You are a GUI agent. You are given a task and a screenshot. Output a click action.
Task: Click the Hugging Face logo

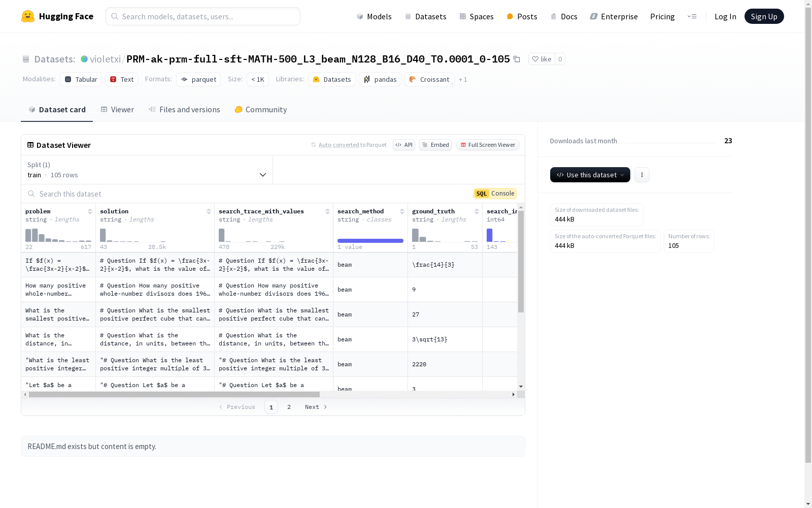pyautogui.click(x=57, y=16)
